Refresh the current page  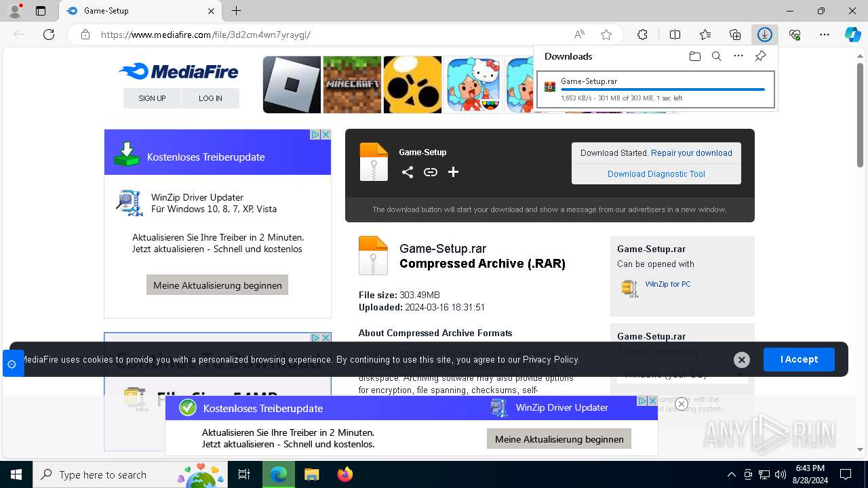49,35
